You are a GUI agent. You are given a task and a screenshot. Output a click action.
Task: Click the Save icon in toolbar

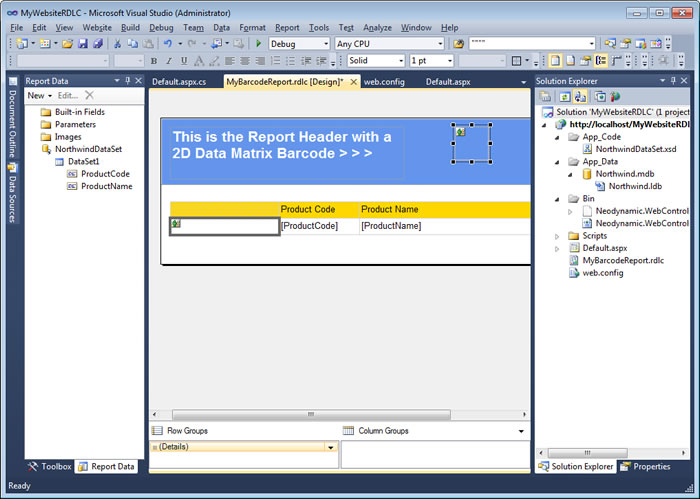83,43
